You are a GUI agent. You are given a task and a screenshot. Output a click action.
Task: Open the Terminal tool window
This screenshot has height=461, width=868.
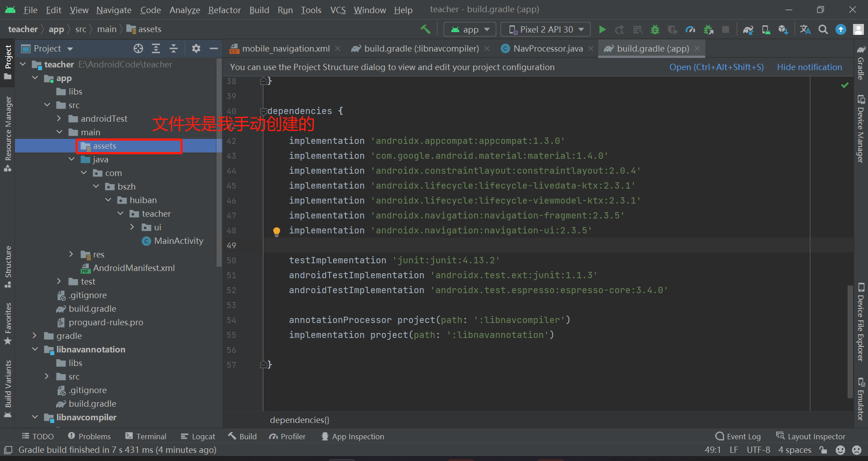point(146,437)
